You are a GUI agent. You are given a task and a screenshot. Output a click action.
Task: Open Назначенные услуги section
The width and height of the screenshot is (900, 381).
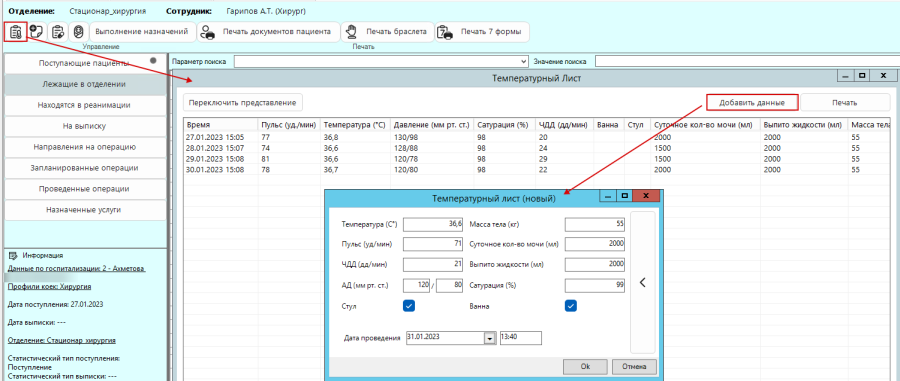coord(84,210)
